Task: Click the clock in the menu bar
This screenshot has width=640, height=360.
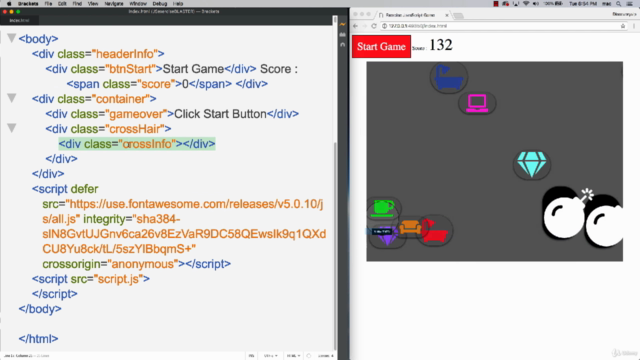Action: [582, 4]
